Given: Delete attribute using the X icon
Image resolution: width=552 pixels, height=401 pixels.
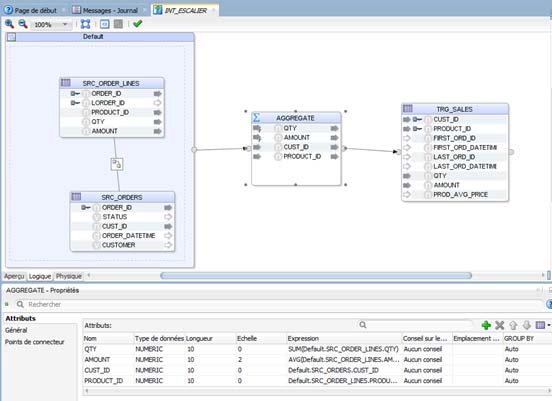Looking at the screenshot, I should click(x=500, y=325).
